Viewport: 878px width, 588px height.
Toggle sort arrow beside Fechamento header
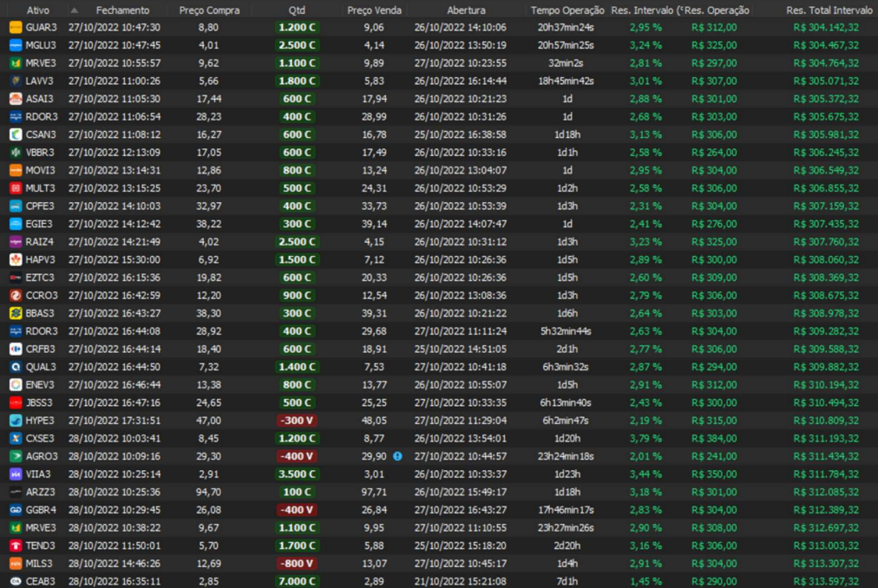pos(74,10)
